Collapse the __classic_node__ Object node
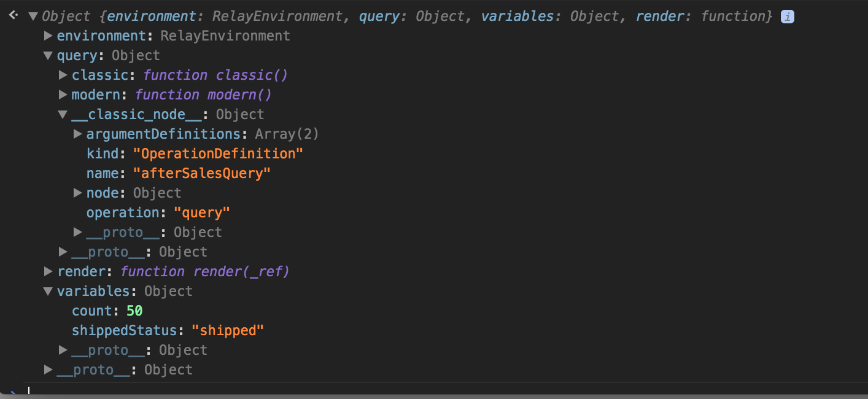Screen dimensions: 868x399 (x=63, y=115)
